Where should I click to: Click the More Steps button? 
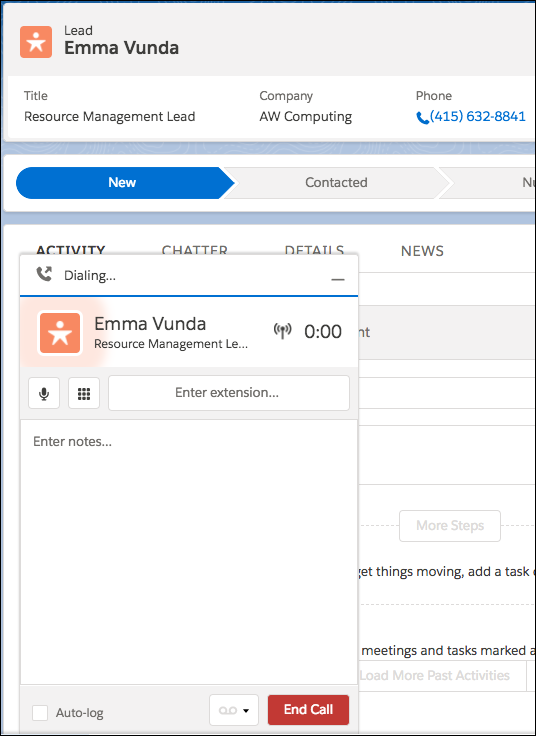pyautogui.click(x=450, y=526)
